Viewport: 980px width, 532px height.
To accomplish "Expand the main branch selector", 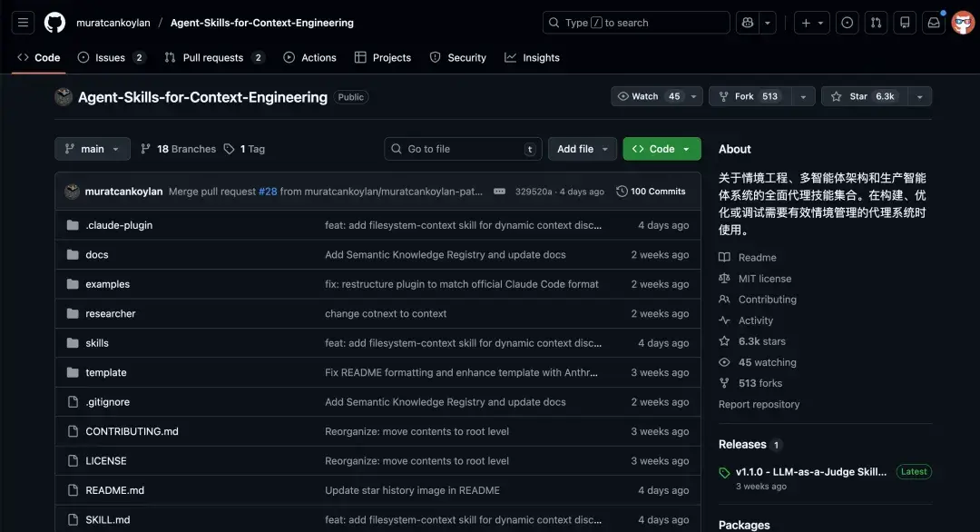I will (x=93, y=149).
